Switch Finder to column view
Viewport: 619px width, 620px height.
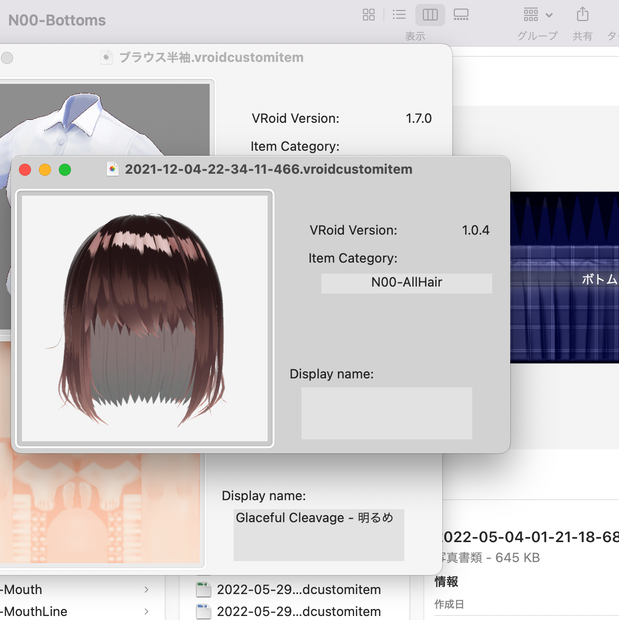coord(430,15)
